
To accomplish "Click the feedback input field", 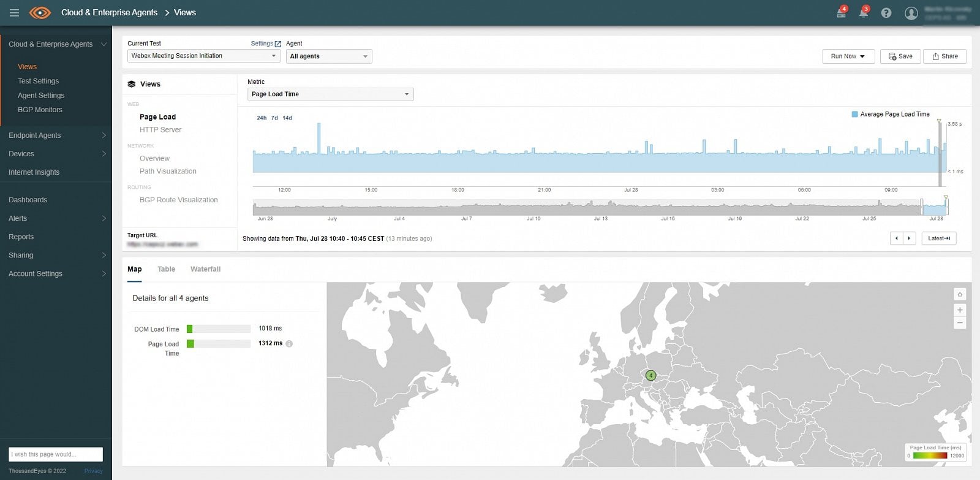I will pyautogui.click(x=56, y=454).
